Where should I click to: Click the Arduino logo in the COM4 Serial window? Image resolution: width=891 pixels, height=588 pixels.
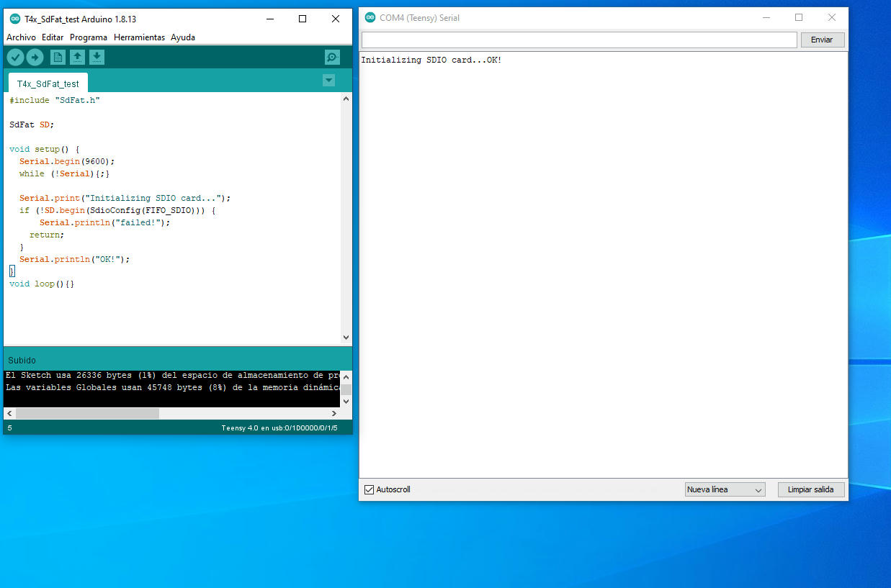[x=370, y=17]
